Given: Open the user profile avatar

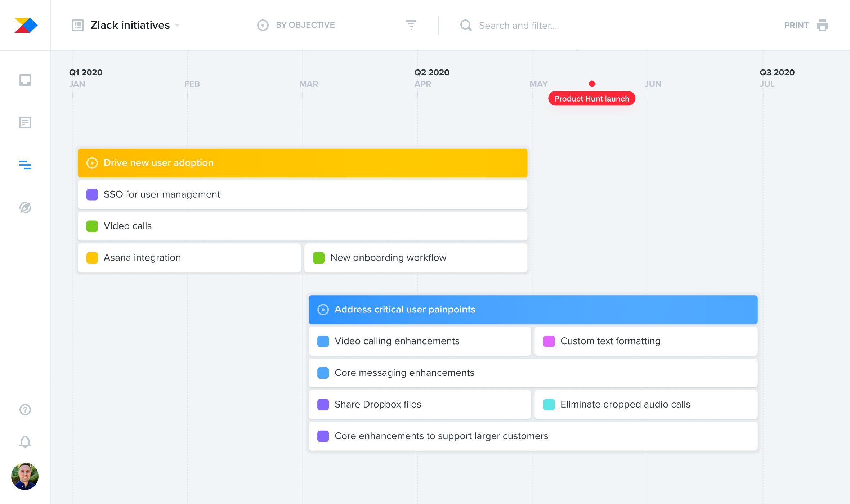Looking at the screenshot, I should [x=25, y=476].
